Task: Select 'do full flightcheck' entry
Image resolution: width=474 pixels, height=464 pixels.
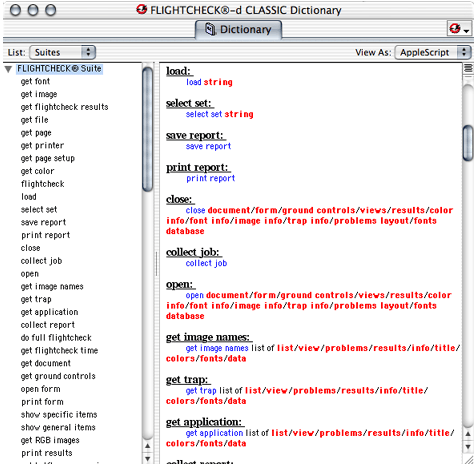Action: coord(56,338)
